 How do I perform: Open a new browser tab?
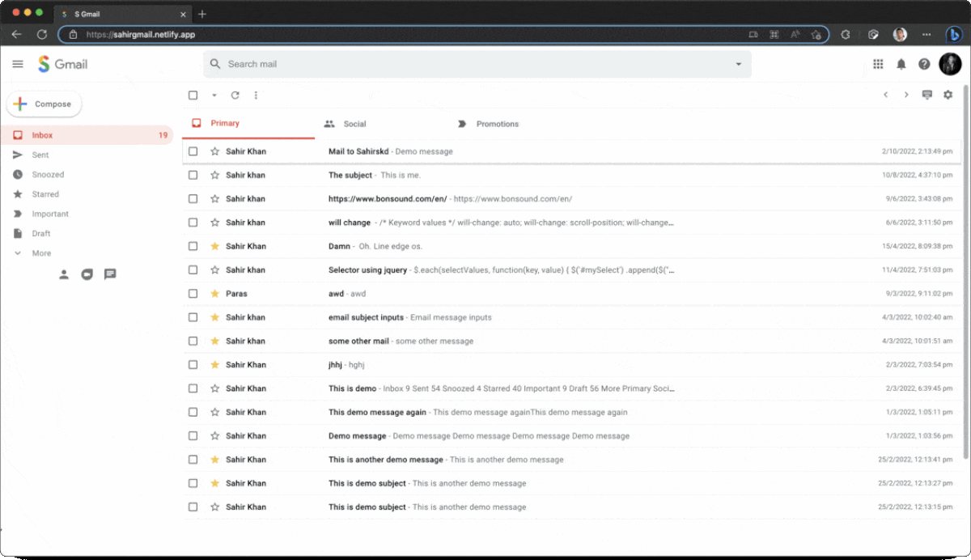click(202, 14)
